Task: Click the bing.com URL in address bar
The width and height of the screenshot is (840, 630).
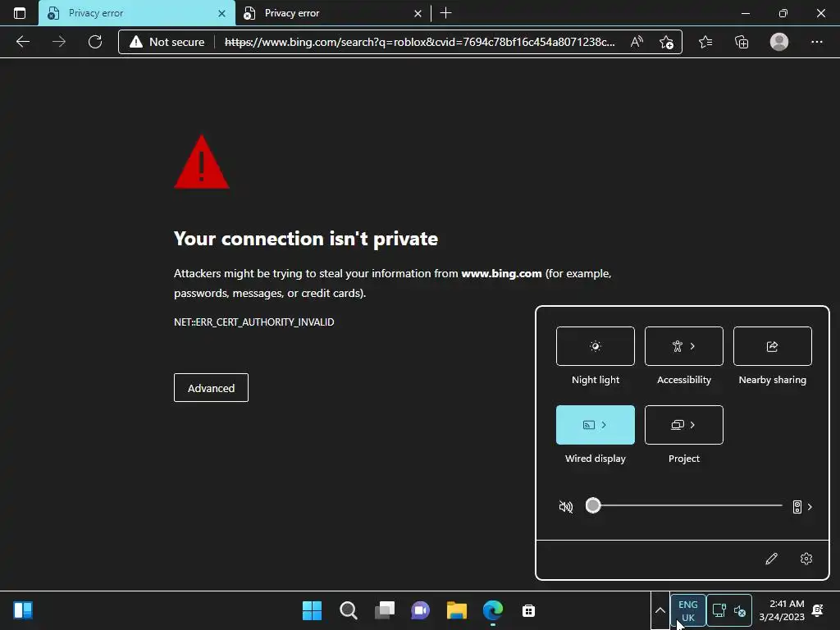Action: (419, 42)
